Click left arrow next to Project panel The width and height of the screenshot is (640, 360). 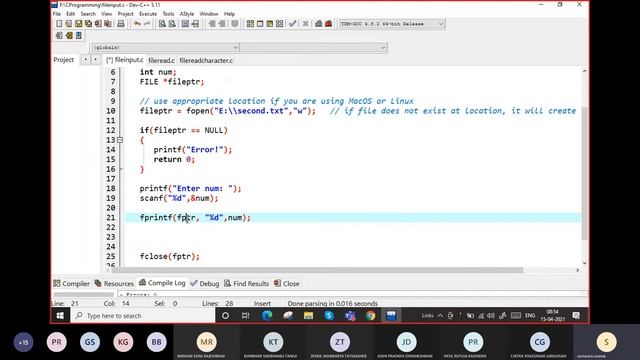pyautogui.click(x=85, y=60)
